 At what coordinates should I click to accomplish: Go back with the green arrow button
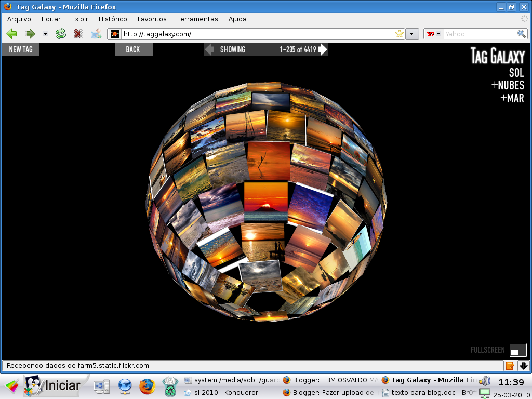click(x=12, y=34)
